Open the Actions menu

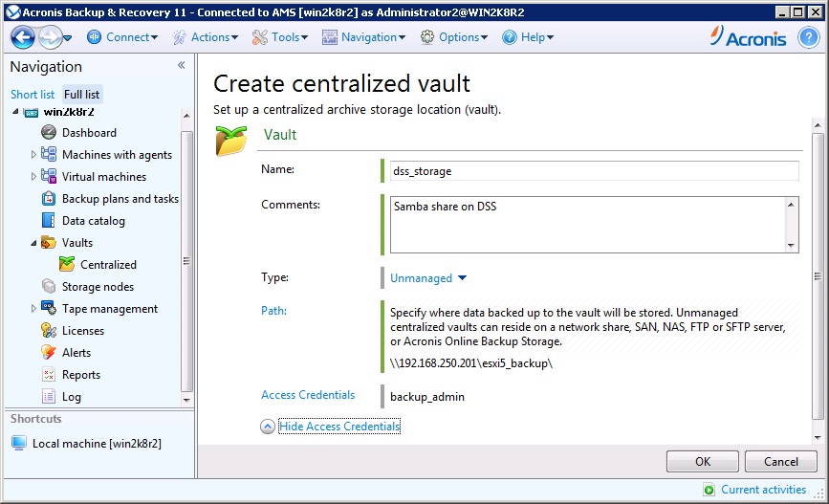click(x=214, y=37)
